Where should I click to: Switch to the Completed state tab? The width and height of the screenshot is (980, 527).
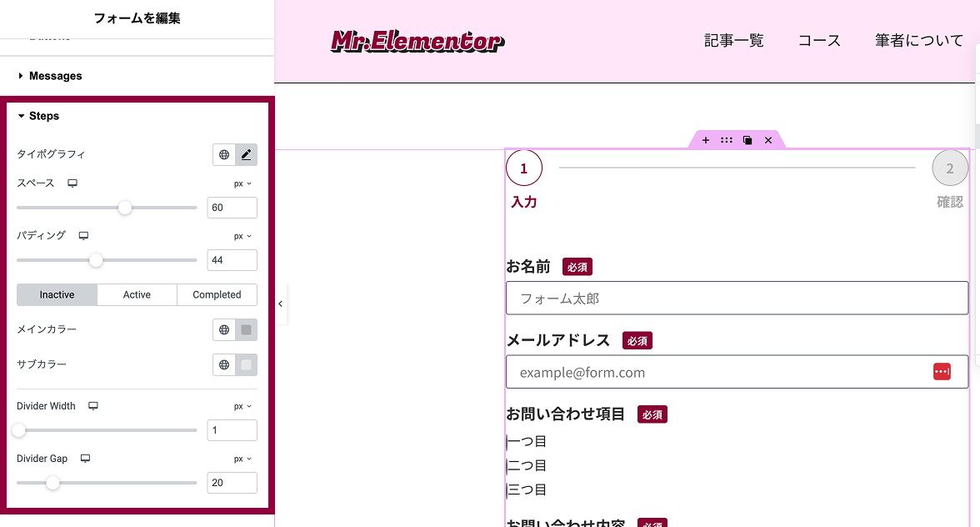tap(217, 295)
